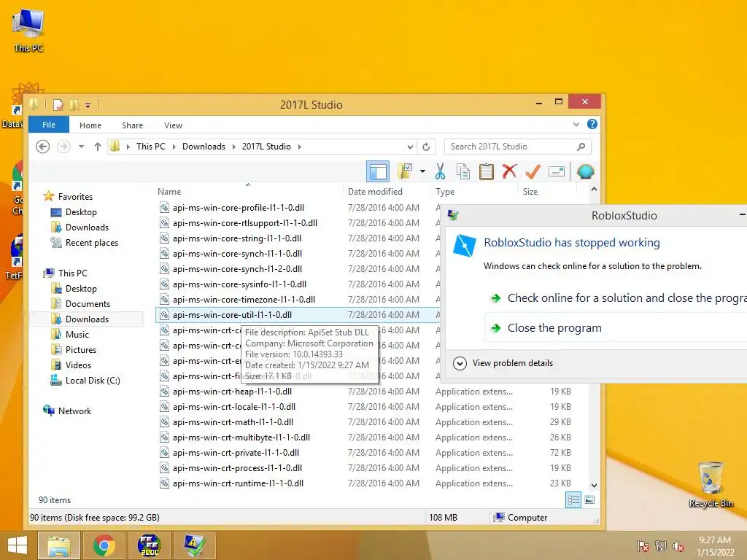Screen dimensions: 747x560
Task: Click the Paste clipboard toolbar icon
Action: pos(486,171)
